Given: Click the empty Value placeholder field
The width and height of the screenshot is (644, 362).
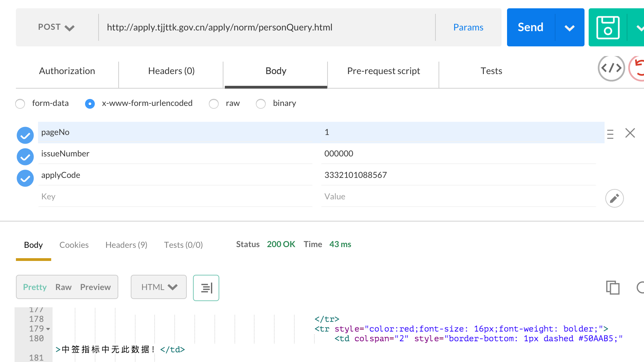Looking at the screenshot, I should coord(459,197).
